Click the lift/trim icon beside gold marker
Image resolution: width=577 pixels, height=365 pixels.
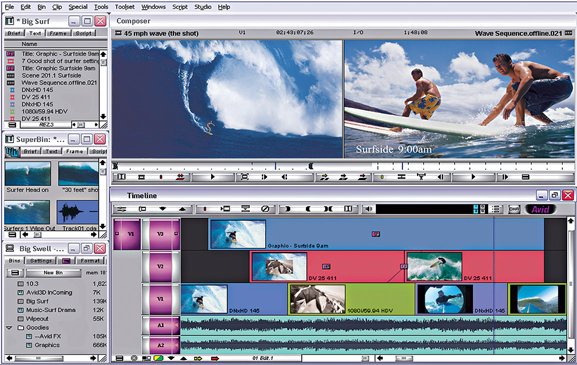pos(401,177)
